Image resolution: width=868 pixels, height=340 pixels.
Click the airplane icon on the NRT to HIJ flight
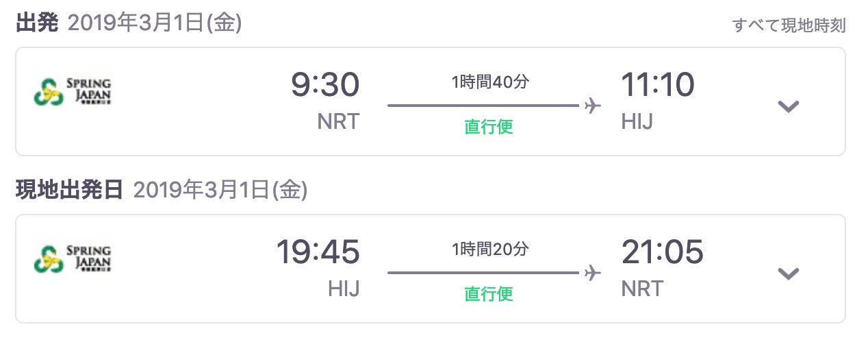coord(593,106)
